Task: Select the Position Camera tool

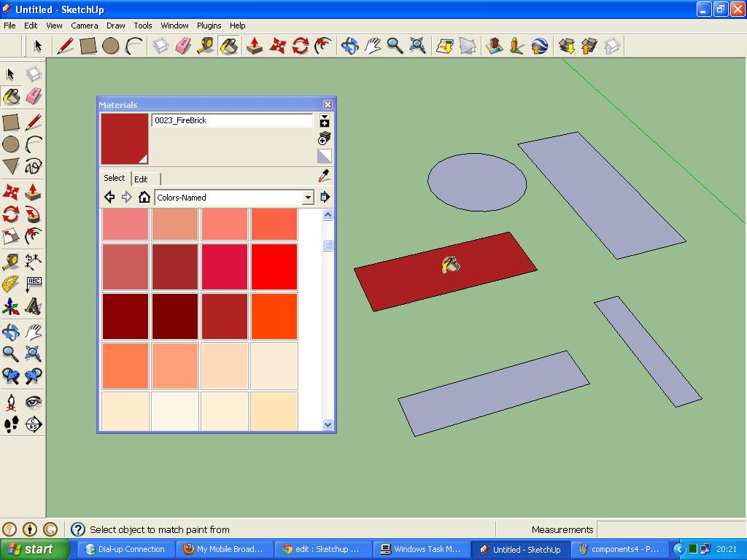Action: coord(11,402)
